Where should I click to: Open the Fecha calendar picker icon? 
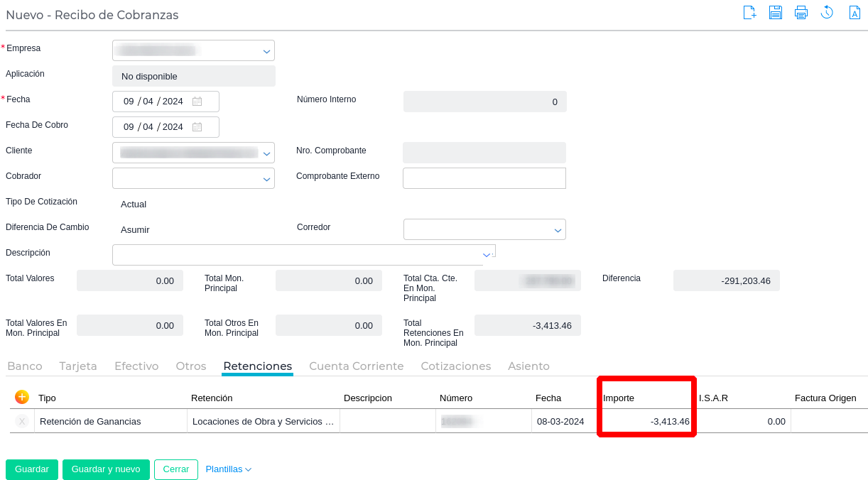pyautogui.click(x=197, y=102)
